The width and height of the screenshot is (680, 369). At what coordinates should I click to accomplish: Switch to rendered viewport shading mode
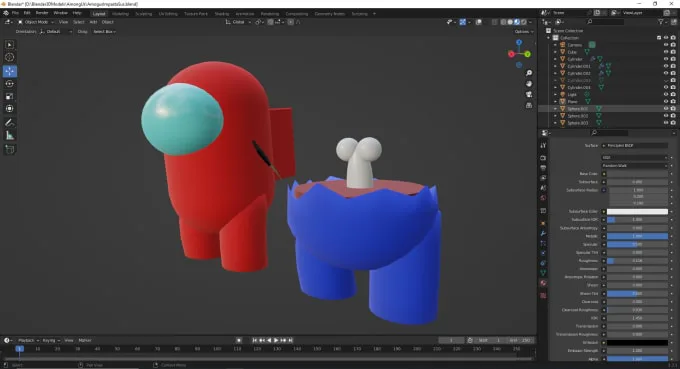pyautogui.click(x=524, y=22)
